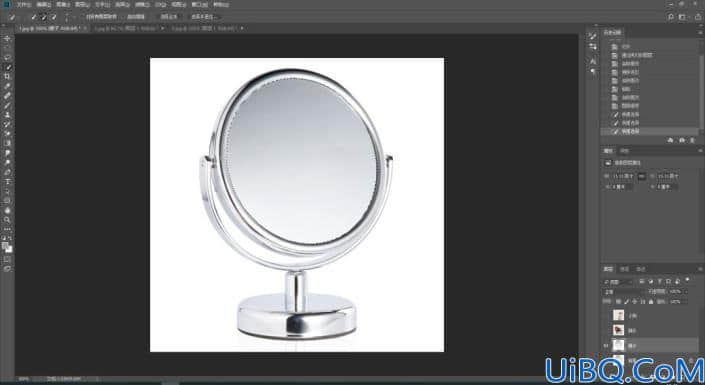Toggle visibility of the highlighted selected layer

tap(606, 345)
